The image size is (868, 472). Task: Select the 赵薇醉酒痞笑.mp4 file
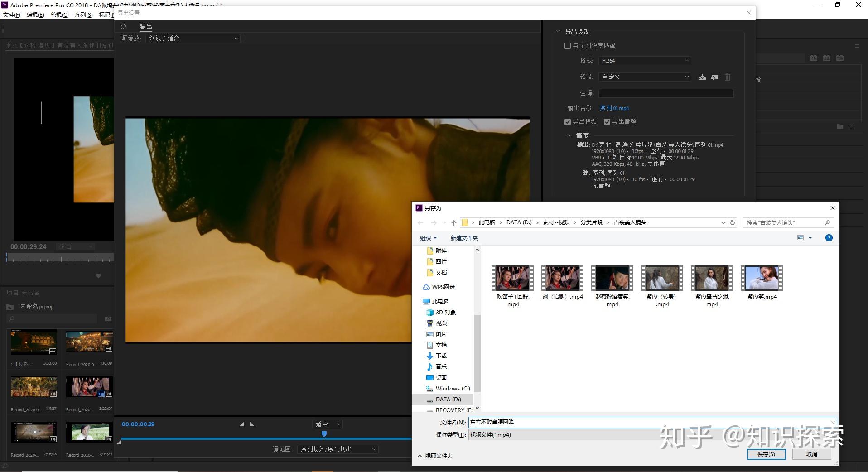pyautogui.click(x=612, y=287)
